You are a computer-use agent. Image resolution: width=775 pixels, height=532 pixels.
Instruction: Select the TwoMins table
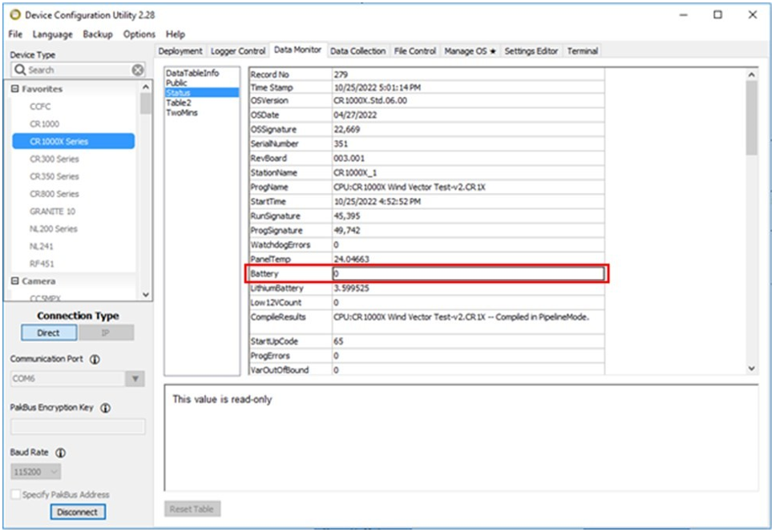tap(182, 113)
